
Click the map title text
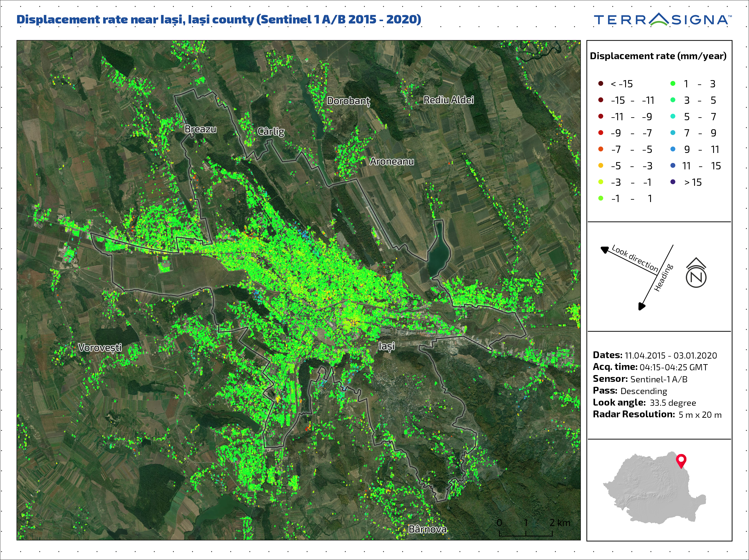click(x=219, y=19)
